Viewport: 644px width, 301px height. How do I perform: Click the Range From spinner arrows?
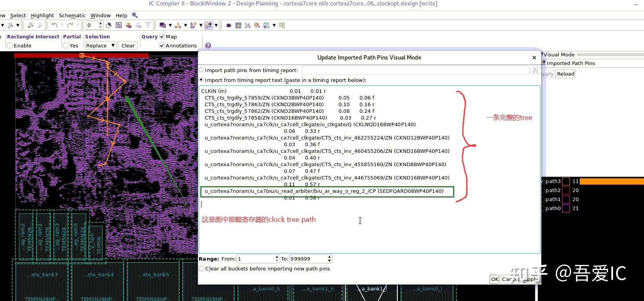(277, 259)
